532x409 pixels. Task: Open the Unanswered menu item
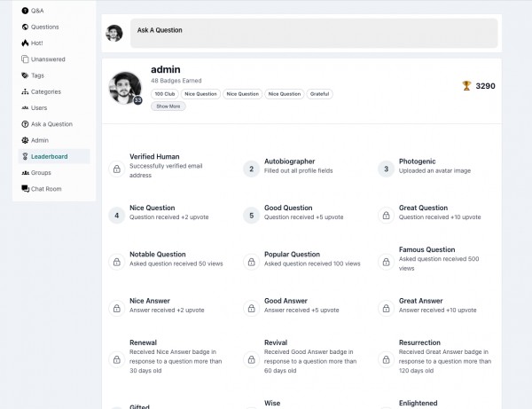click(x=48, y=59)
